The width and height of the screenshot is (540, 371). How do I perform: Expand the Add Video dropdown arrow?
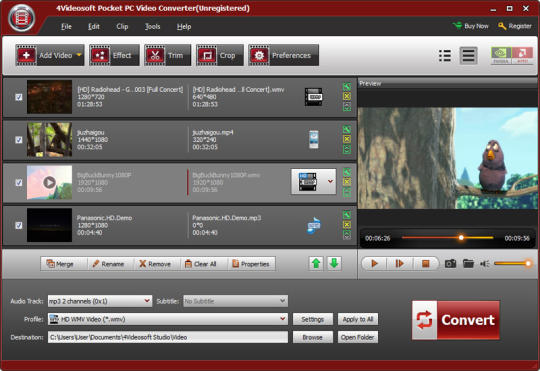[79, 55]
